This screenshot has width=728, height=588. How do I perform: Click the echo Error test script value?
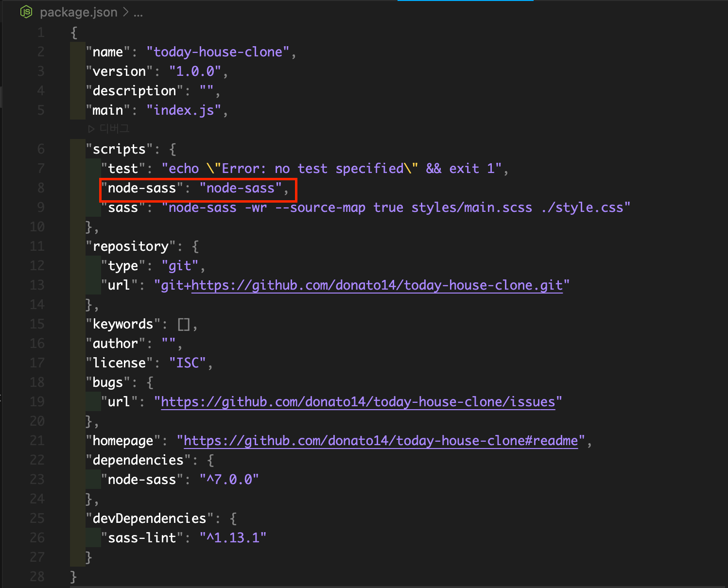coord(331,169)
